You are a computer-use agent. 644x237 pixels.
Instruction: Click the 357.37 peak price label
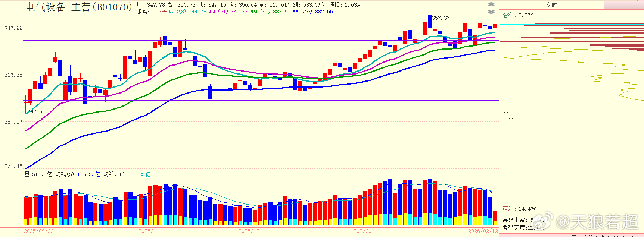coord(441,18)
